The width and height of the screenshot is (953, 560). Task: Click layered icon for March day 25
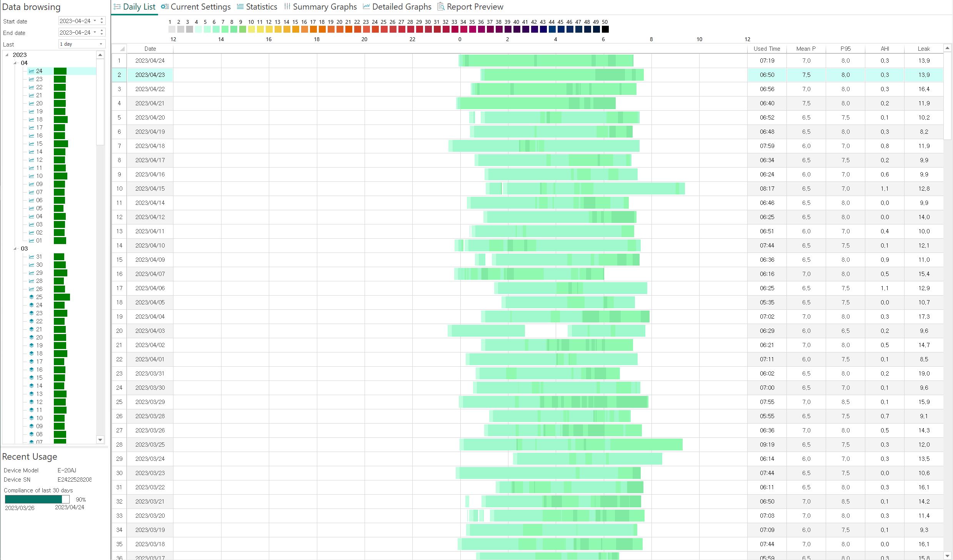32,297
